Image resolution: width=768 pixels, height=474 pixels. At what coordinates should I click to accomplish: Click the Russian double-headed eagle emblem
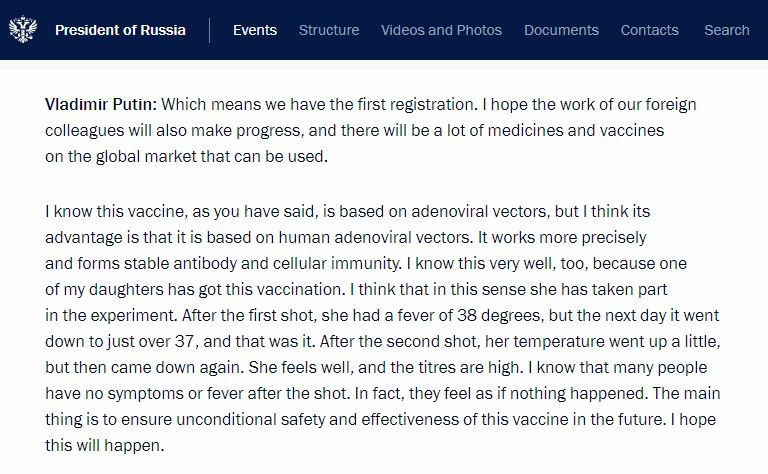coord(23,30)
